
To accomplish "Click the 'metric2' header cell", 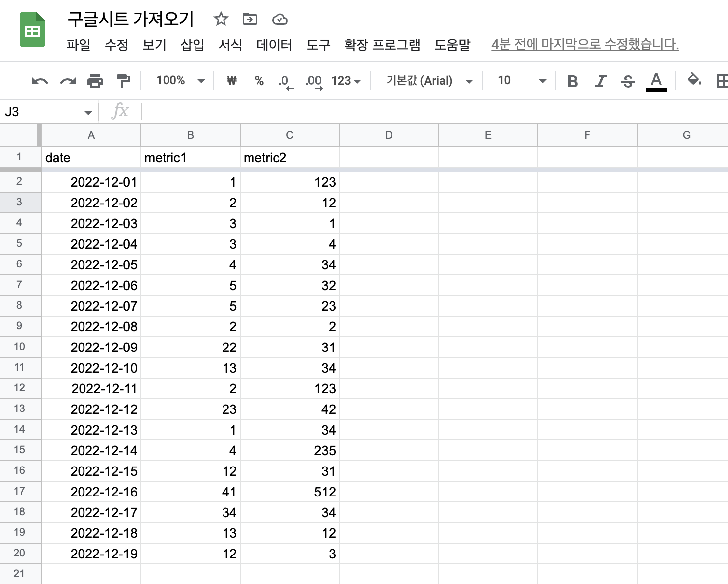I will 290,158.
